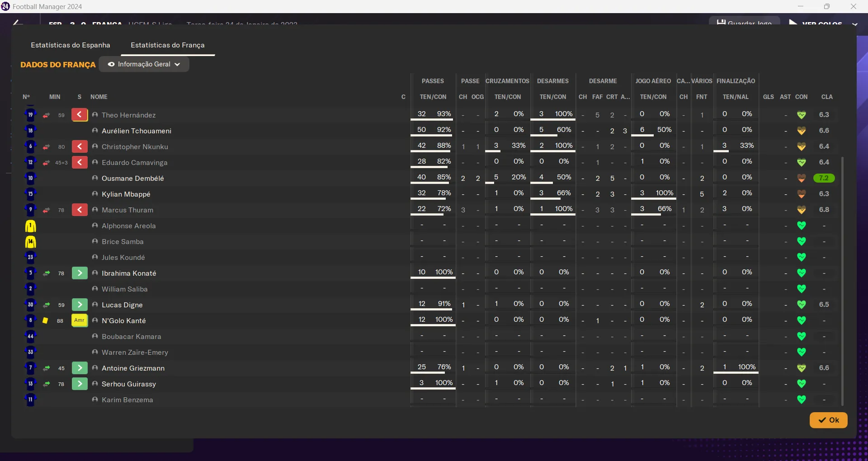Image resolution: width=868 pixels, height=461 pixels.
Task: Click Alphonse Areola yellow goalkeeper shirt icon
Action: click(x=30, y=226)
